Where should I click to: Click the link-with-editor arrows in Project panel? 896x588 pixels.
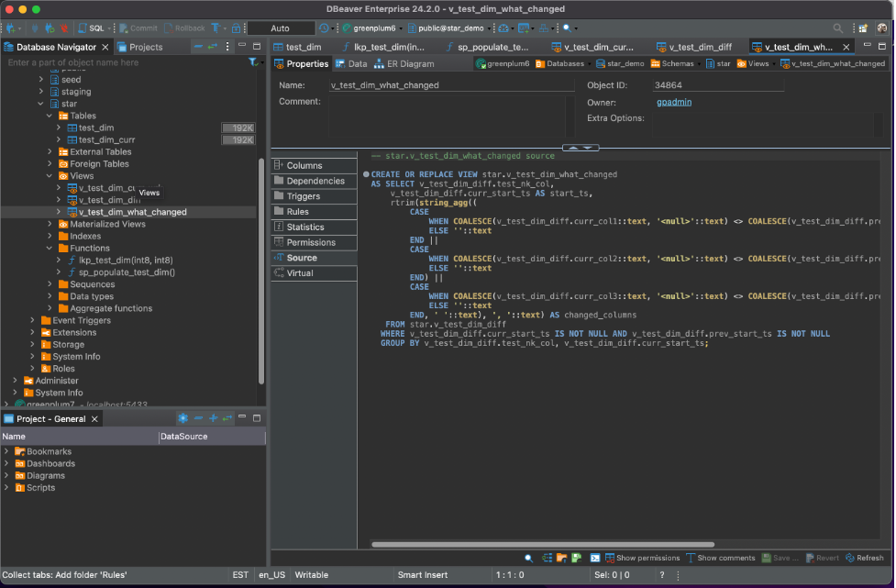click(227, 418)
